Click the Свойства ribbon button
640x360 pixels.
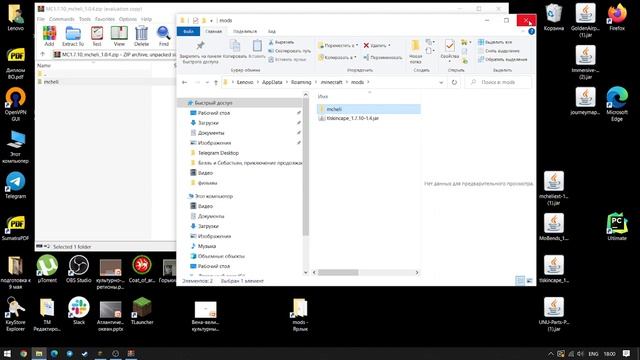(450, 50)
